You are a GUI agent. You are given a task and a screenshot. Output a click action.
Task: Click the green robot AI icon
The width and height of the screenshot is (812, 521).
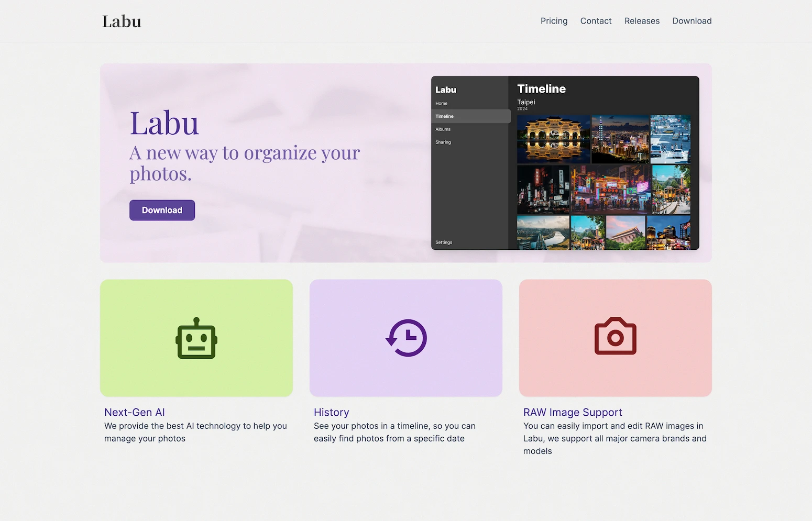196,338
